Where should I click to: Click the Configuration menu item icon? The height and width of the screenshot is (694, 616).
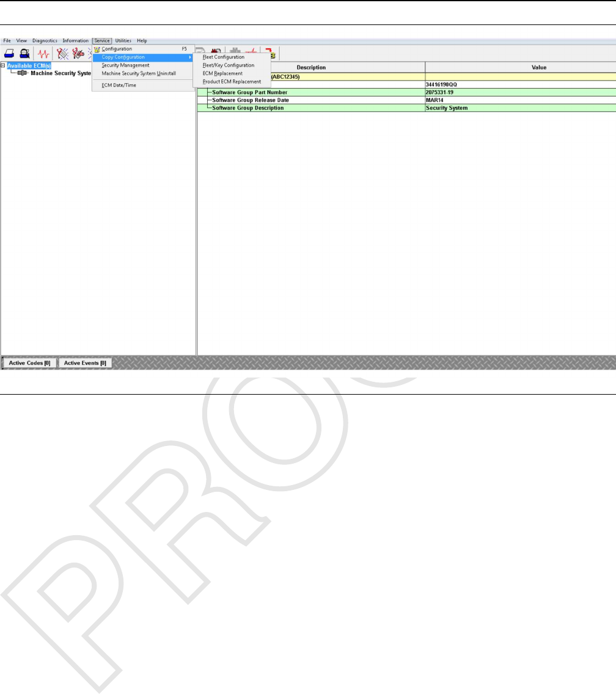97,49
